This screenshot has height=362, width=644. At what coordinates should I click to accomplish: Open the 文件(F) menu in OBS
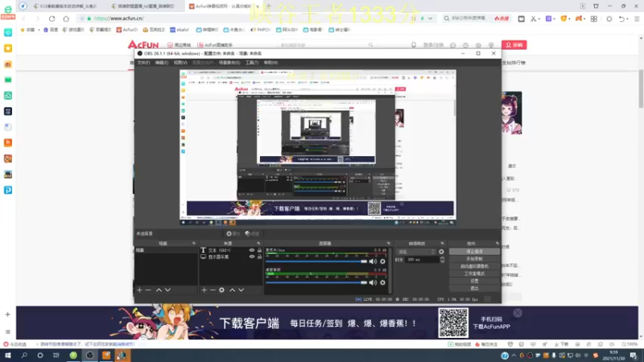tap(143, 63)
